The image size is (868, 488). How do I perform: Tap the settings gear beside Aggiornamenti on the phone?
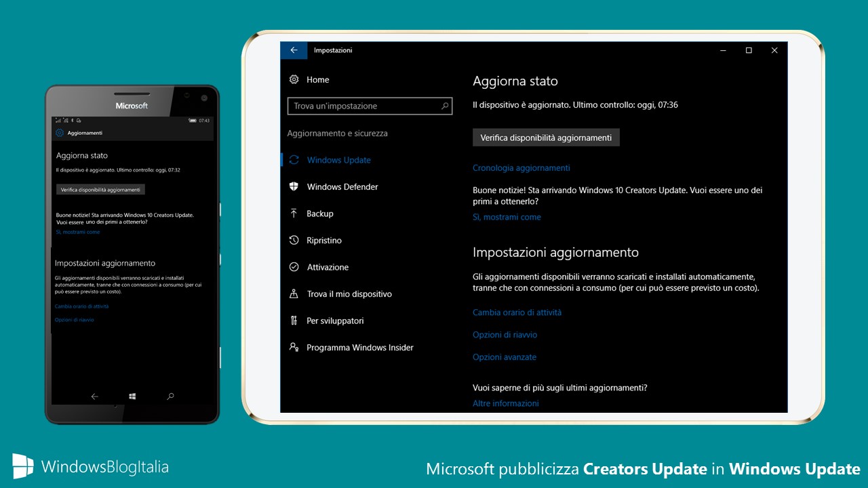click(x=60, y=133)
